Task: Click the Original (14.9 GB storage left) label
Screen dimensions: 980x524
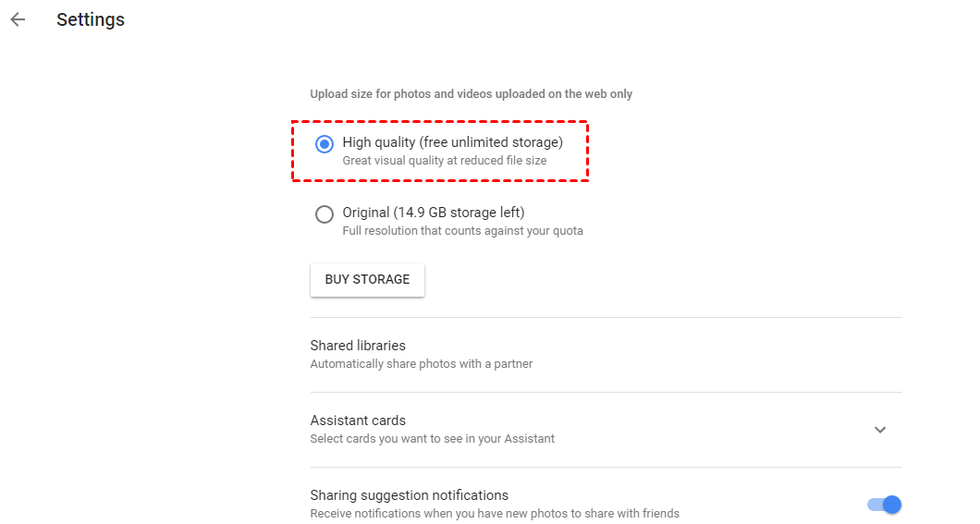Action: pyautogui.click(x=433, y=213)
